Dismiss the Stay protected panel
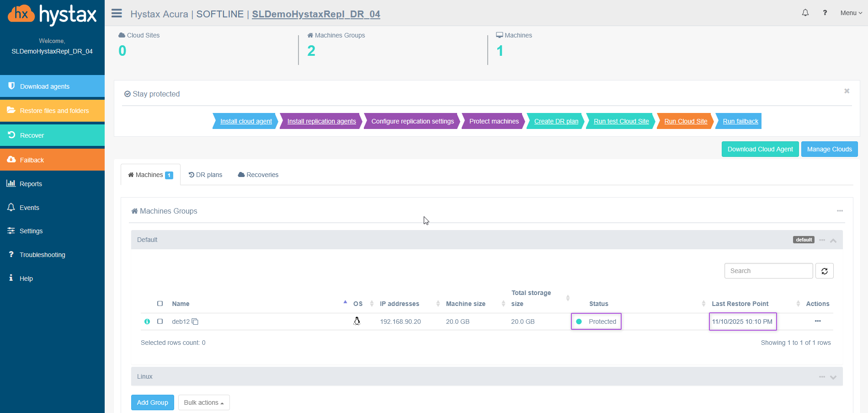The width and height of the screenshot is (868, 413). 847,91
